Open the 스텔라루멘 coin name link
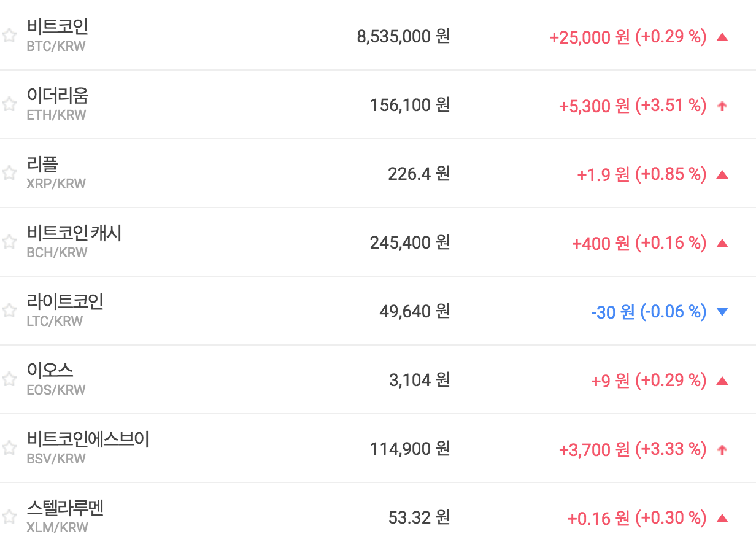The width and height of the screenshot is (756, 550). tap(66, 508)
